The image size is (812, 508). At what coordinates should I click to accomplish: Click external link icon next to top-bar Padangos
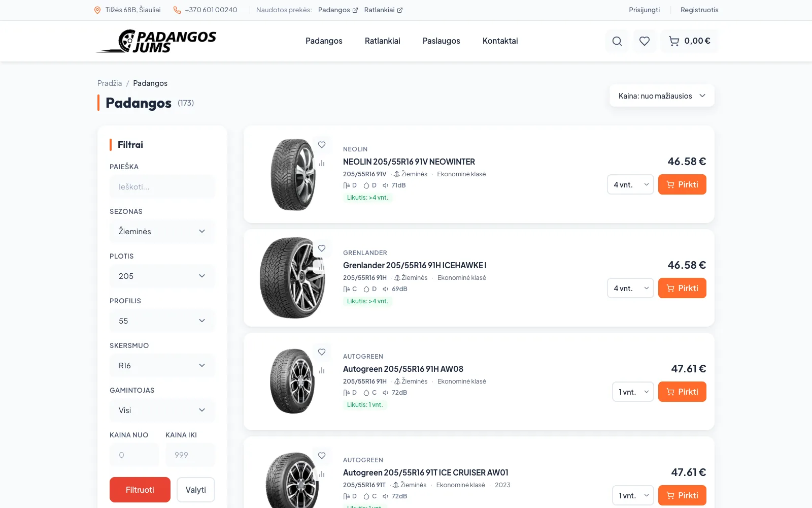[x=355, y=10]
